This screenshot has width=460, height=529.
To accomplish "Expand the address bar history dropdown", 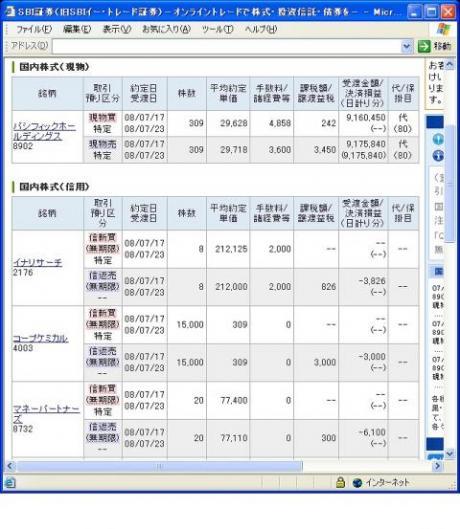I will (x=407, y=46).
